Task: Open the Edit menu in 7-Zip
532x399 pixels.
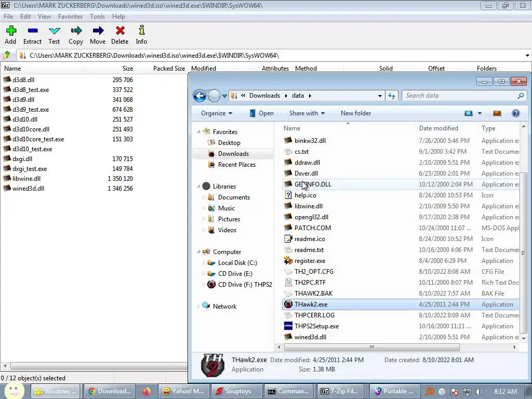Action: [x=25, y=17]
